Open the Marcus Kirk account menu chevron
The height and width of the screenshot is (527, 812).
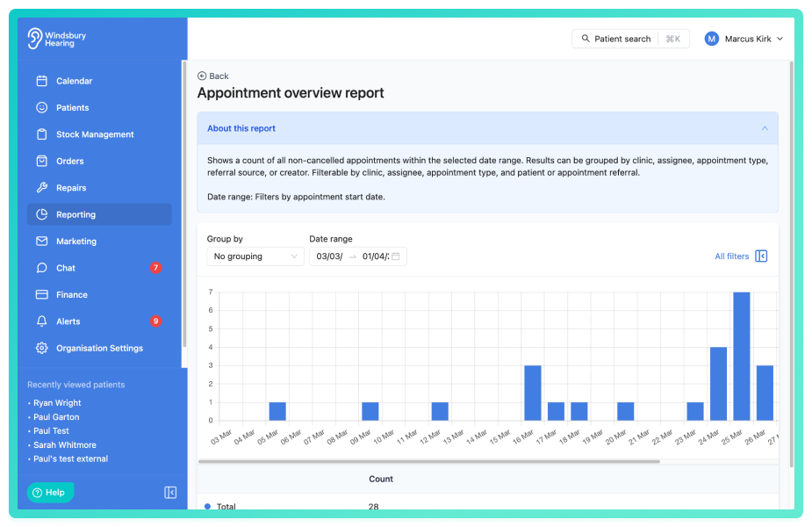[780, 39]
